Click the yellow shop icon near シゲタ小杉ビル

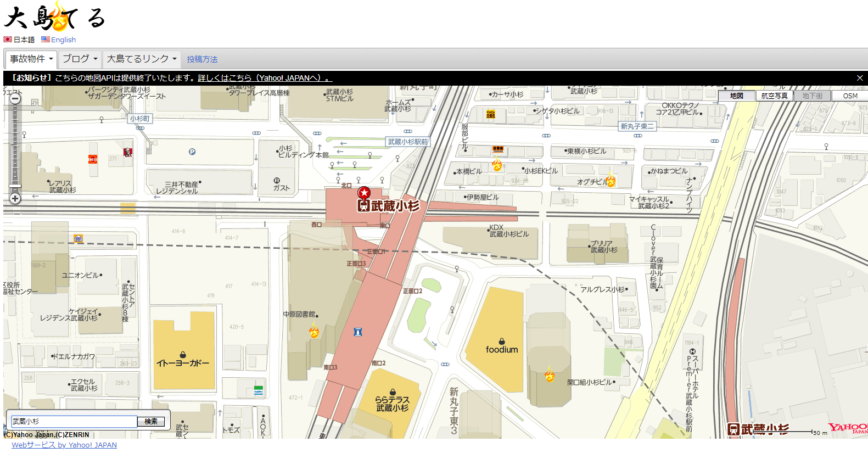point(490,114)
